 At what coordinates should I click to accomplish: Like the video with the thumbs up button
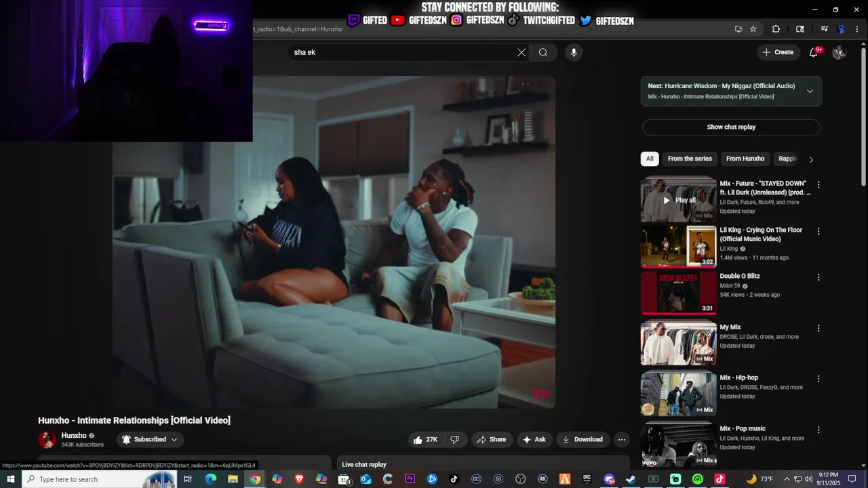coord(425,439)
